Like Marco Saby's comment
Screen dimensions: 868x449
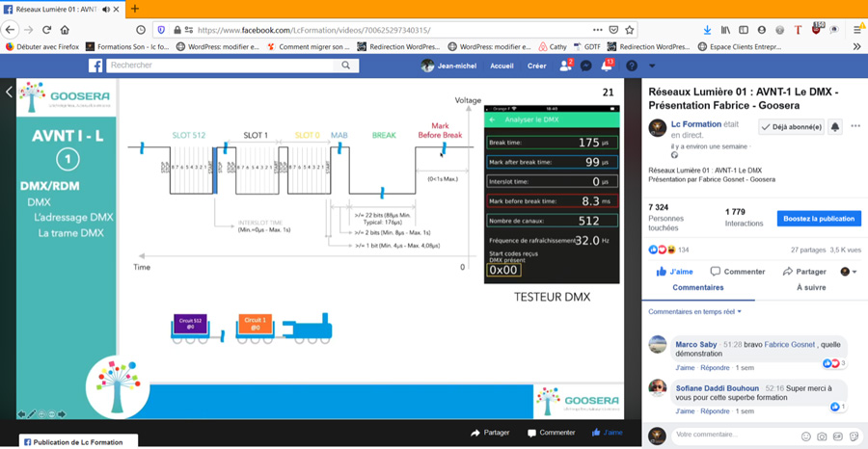(685, 368)
